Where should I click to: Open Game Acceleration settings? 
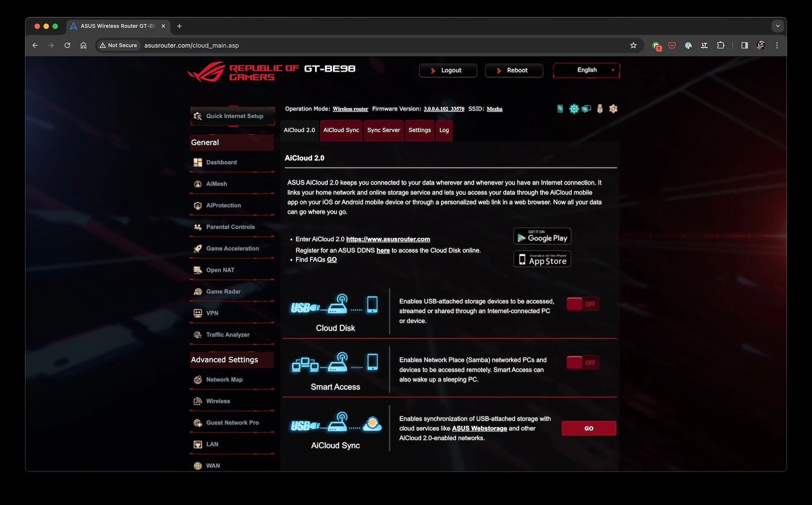(232, 248)
